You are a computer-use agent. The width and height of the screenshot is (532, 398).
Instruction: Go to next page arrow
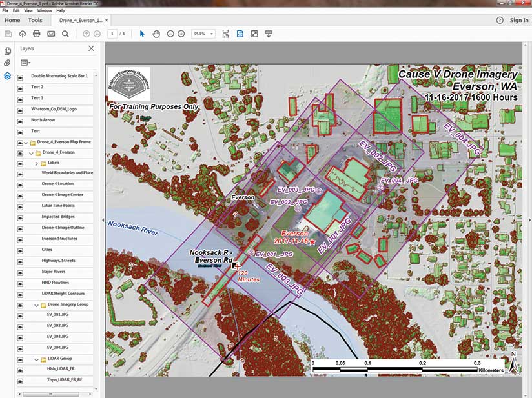click(97, 34)
